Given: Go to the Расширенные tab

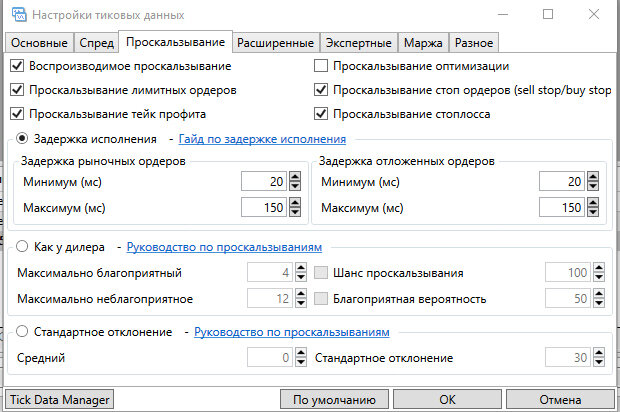Looking at the screenshot, I should 276,43.
